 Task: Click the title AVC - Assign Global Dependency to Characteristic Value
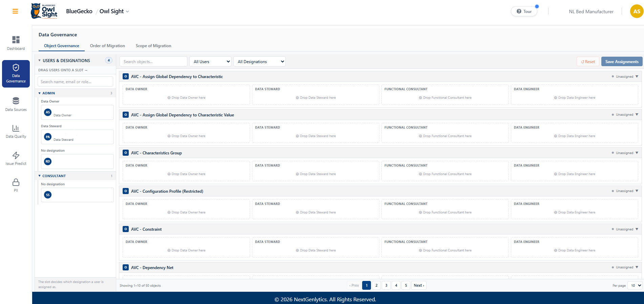pos(183,115)
